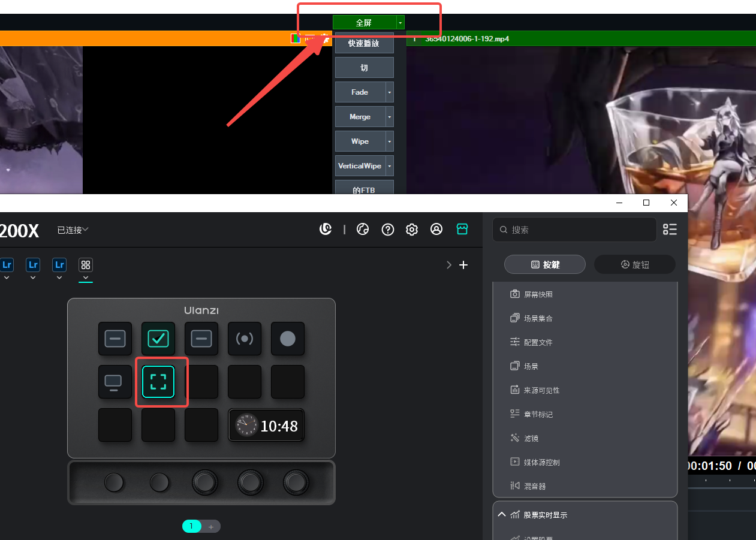Collapse the 股票实时显示 section
Screen dimensions: 756x540
(x=502, y=514)
